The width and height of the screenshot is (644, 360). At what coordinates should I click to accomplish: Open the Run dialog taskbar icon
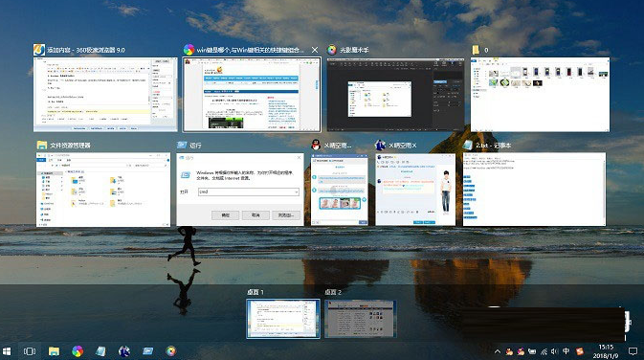pyautogui.click(x=148, y=351)
